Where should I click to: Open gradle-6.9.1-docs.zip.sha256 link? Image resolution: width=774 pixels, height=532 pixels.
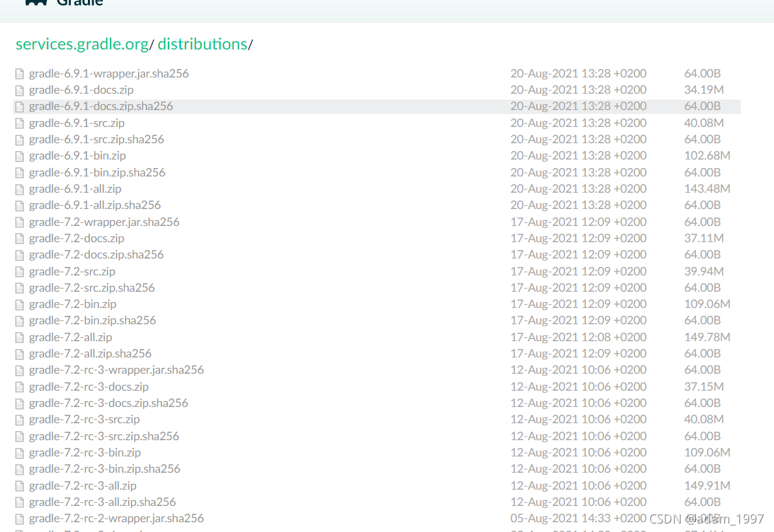[101, 106]
